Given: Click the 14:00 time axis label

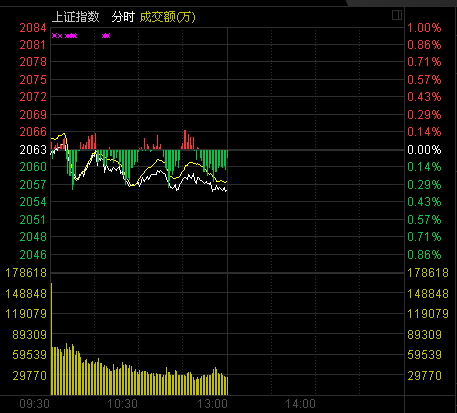Looking at the screenshot, I should [300, 404].
